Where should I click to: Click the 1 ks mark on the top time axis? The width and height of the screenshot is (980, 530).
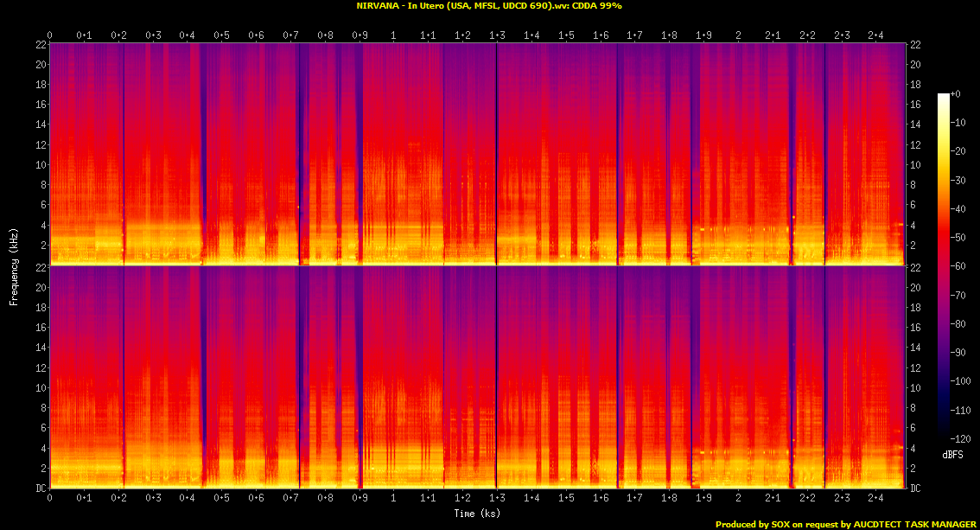(394, 35)
